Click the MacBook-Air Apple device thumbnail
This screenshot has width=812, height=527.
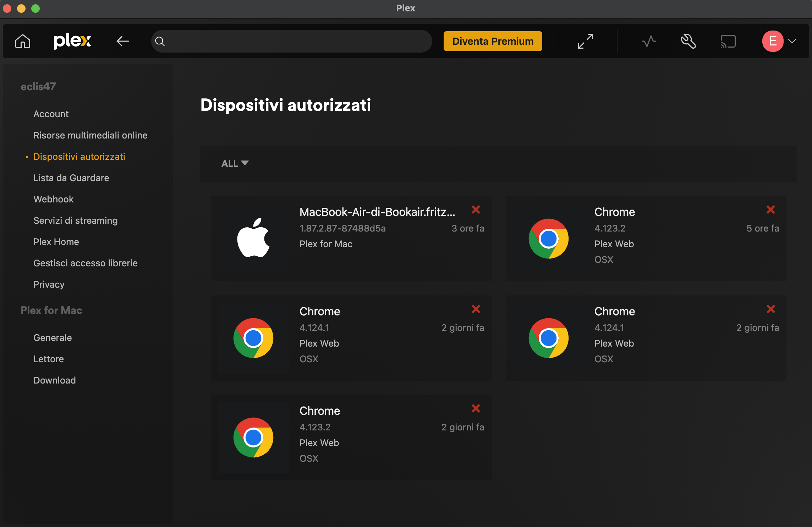coord(253,238)
